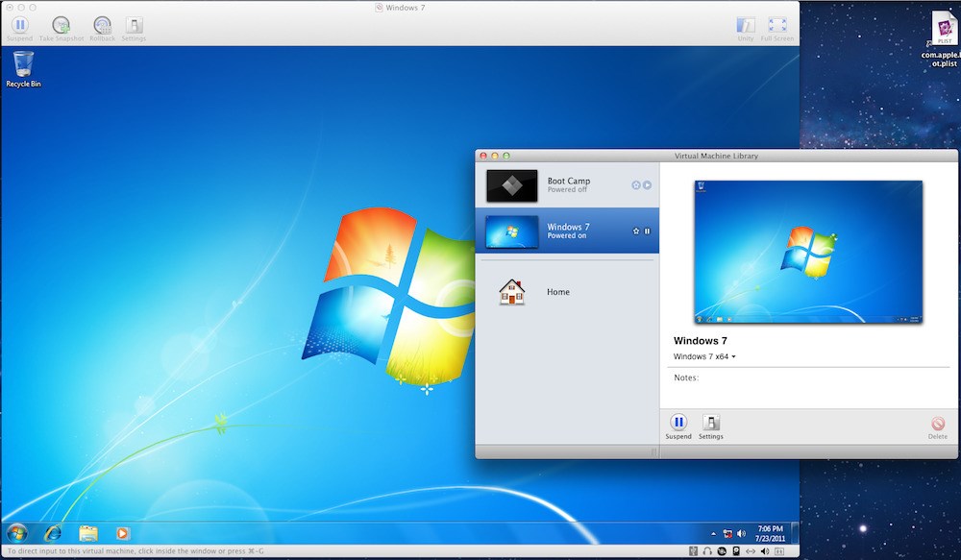This screenshot has width=961, height=560.
Task: Open the taskbar clock showing 7:06 PM
Action: click(x=770, y=533)
